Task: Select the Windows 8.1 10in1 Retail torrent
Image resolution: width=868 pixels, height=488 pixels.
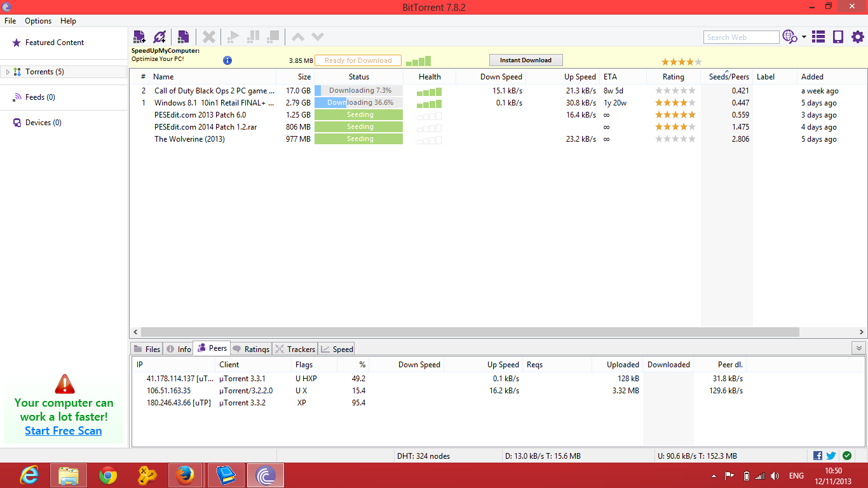Action: (x=215, y=103)
